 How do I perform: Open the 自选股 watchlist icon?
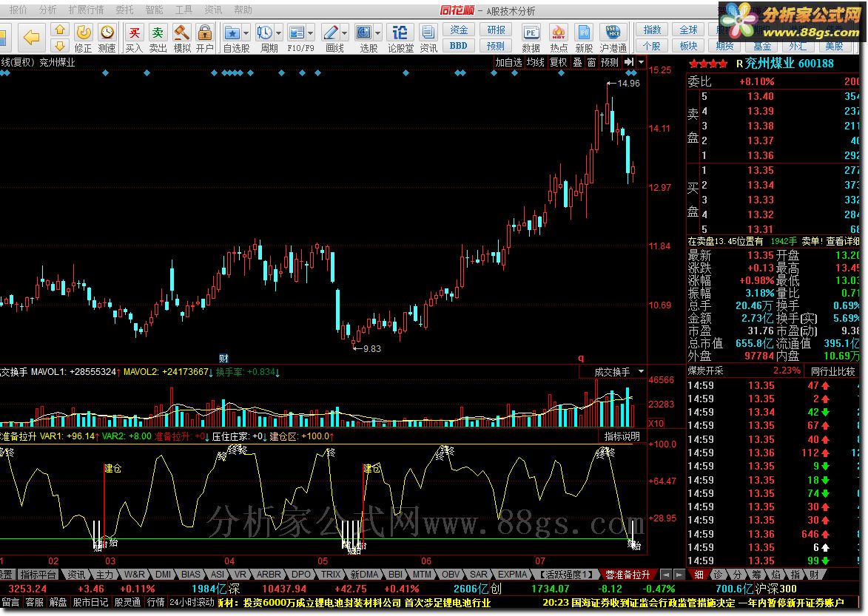(232, 38)
